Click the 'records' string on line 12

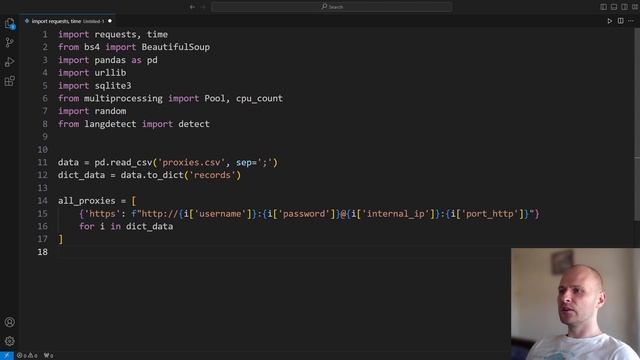(212, 175)
